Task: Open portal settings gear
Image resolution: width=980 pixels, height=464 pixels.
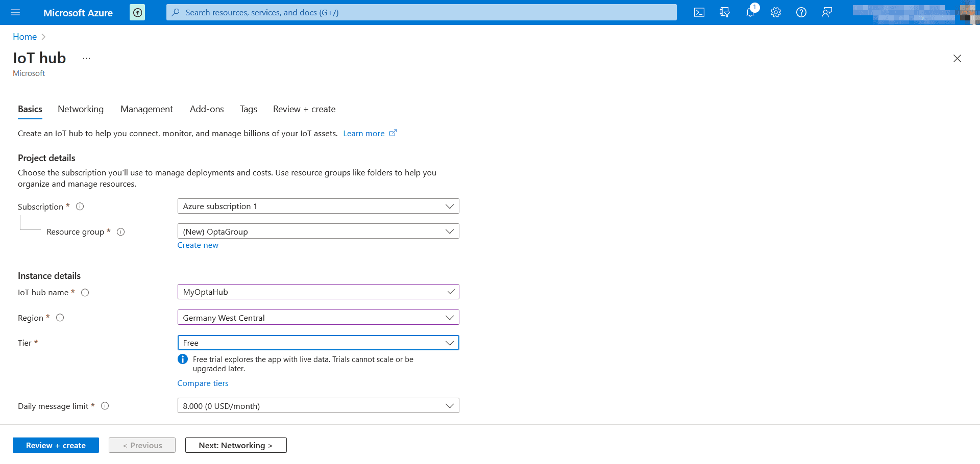Action: (775, 12)
